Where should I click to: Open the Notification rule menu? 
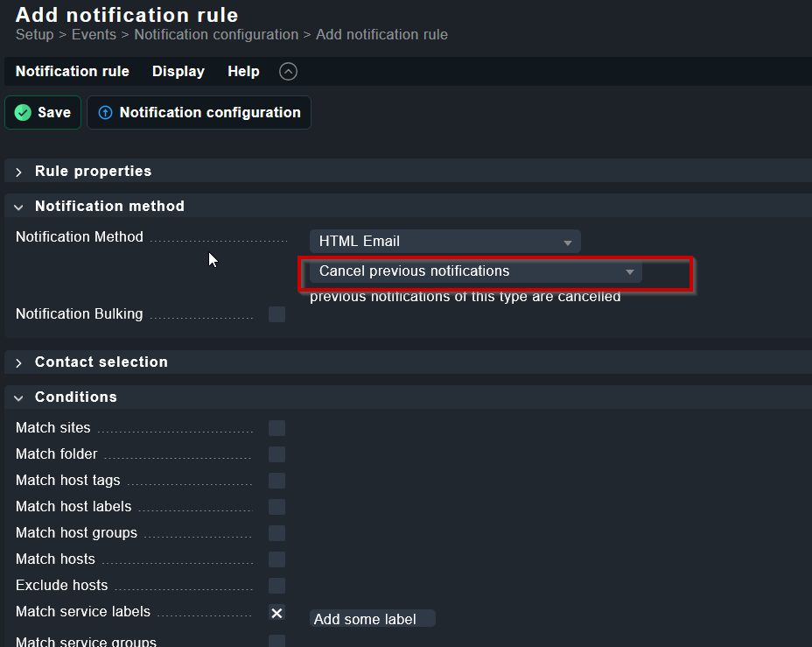[x=72, y=72]
